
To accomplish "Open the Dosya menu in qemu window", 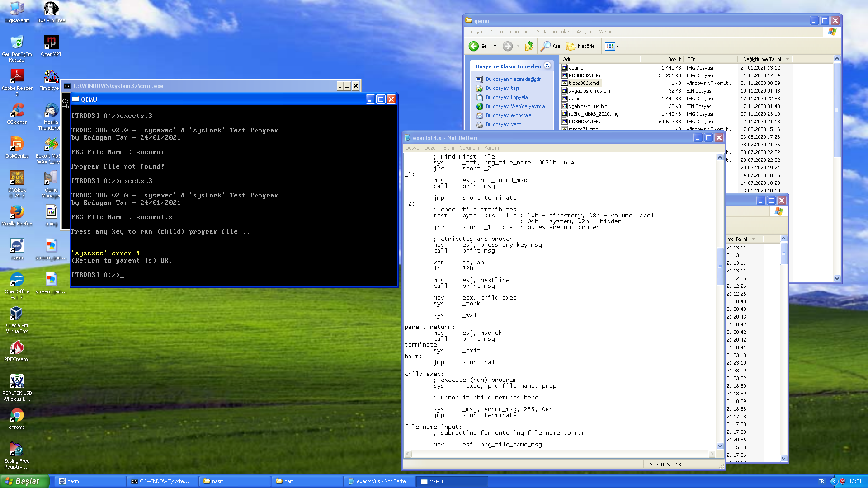I will (475, 32).
